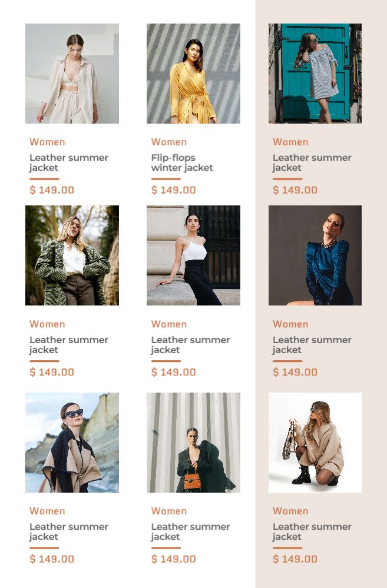Open the blue velvet dress product photo
387x588 pixels.
click(315, 255)
